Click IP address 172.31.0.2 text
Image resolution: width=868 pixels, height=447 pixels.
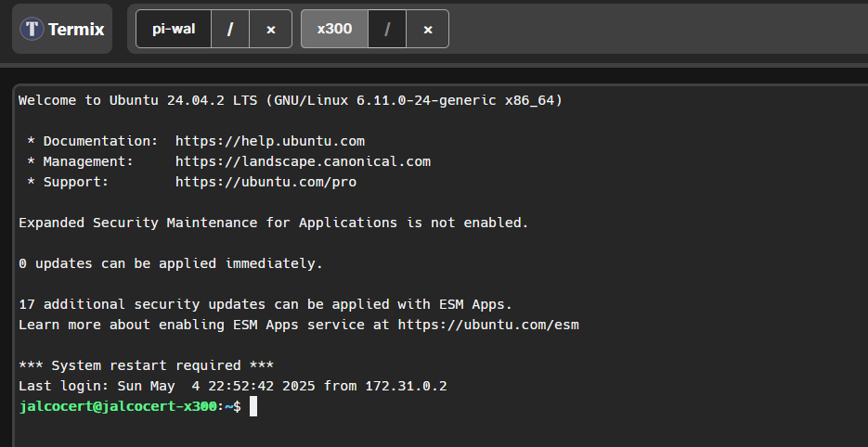coord(406,386)
